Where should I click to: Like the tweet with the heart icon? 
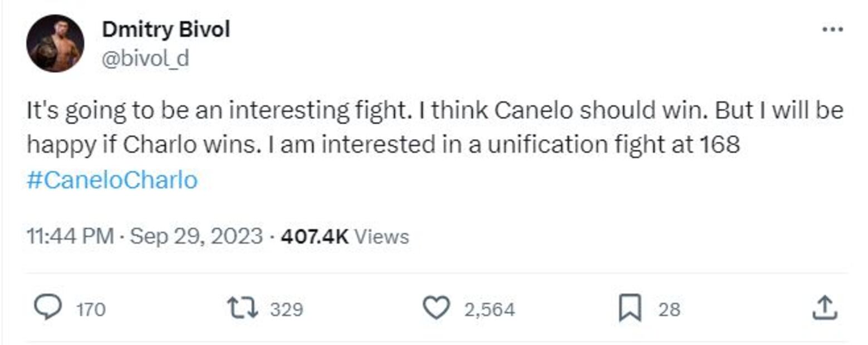[x=436, y=308]
